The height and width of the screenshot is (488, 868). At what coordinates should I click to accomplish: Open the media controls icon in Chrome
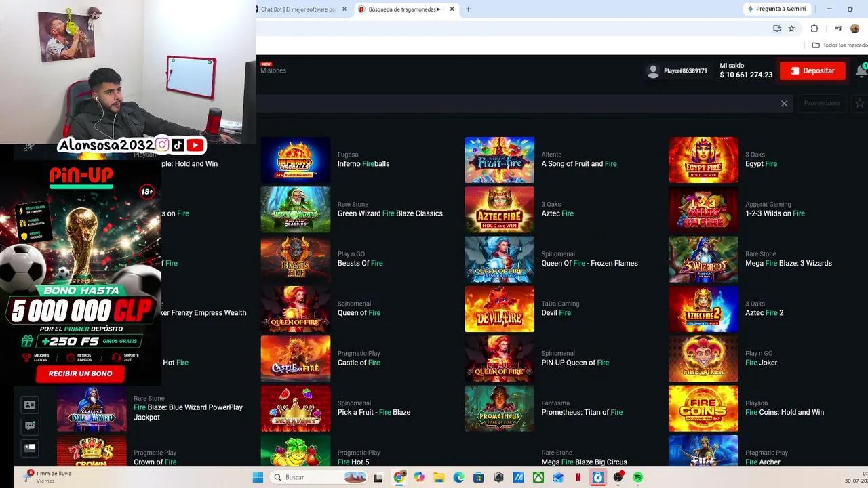[x=839, y=28]
